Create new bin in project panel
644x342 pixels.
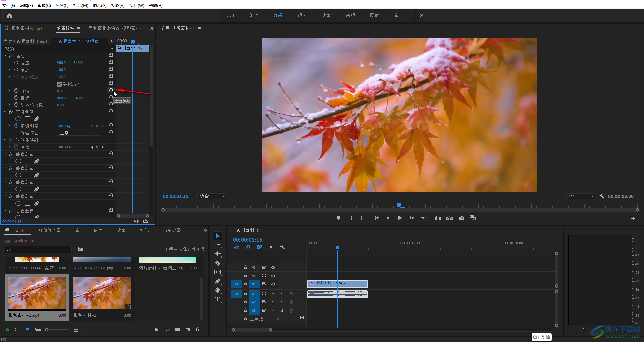point(177,330)
